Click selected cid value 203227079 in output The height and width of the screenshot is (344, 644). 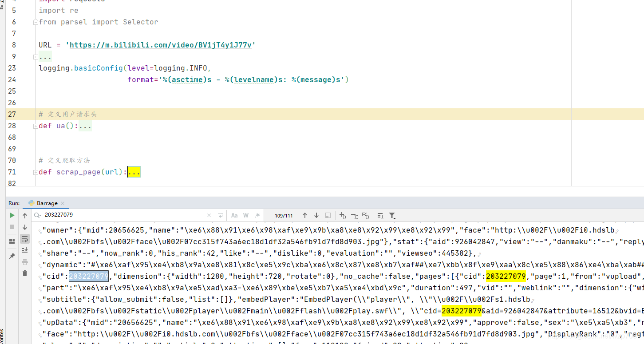point(88,276)
